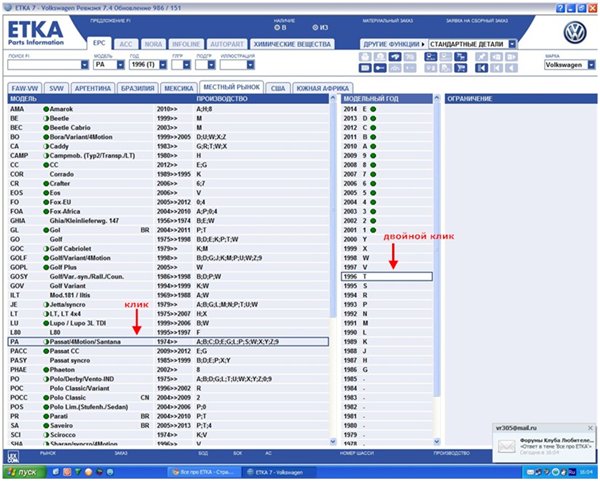Image resolution: width=600 pixels, height=481 pixels.
Task: Click the faded printer icon in the toolbar
Action: pyautogui.click(x=365, y=57)
